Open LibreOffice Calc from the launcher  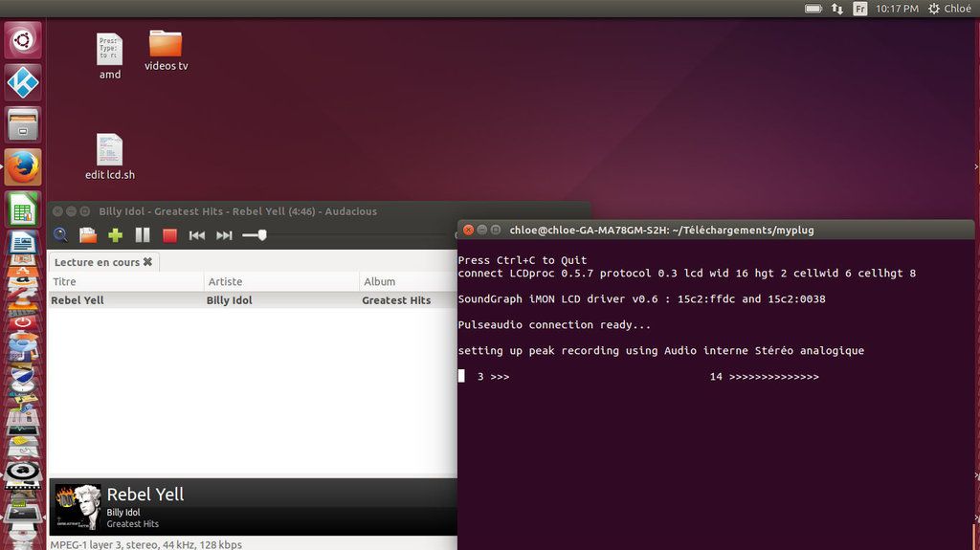23,209
